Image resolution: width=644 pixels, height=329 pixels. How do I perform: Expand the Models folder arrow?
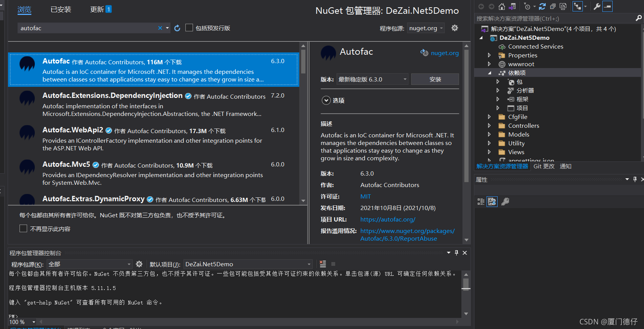coord(489,134)
